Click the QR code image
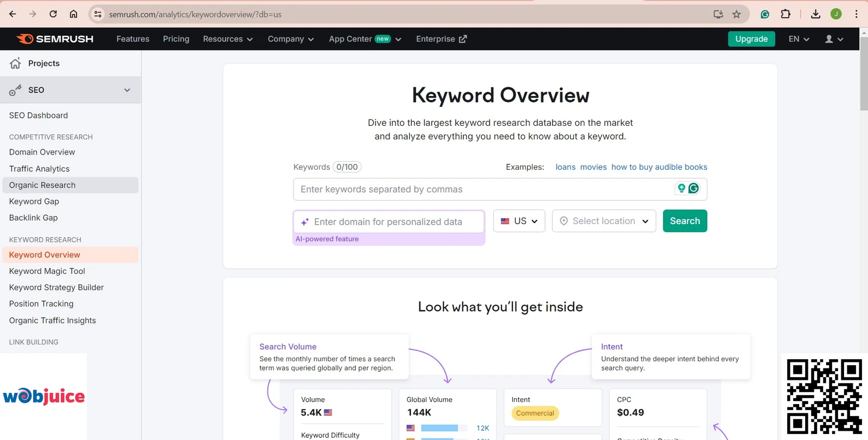 tap(825, 396)
